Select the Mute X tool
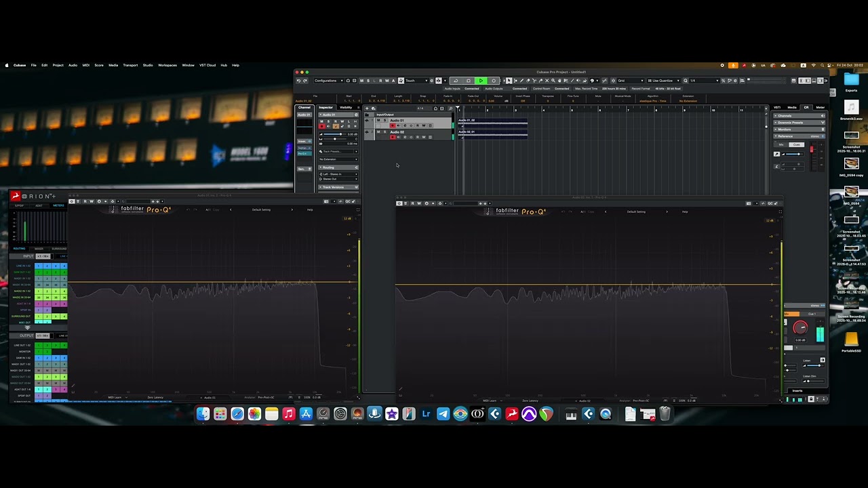Screen dimensions: 868x488 point(547,81)
